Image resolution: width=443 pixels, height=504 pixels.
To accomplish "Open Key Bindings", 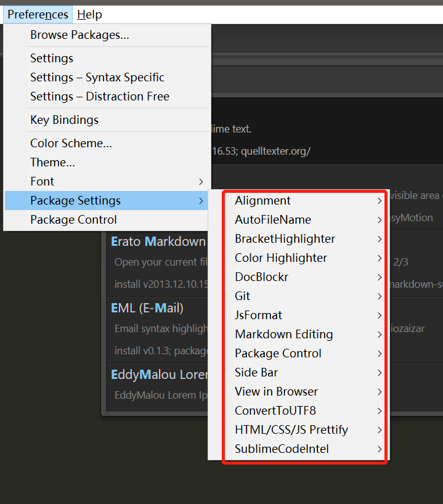I will point(107,120).
